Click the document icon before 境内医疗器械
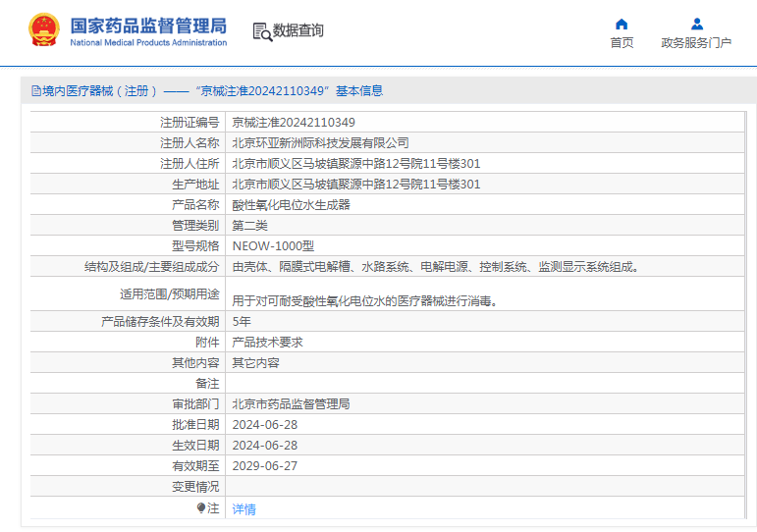The height and width of the screenshot is (532, 757). click(36, 90)
